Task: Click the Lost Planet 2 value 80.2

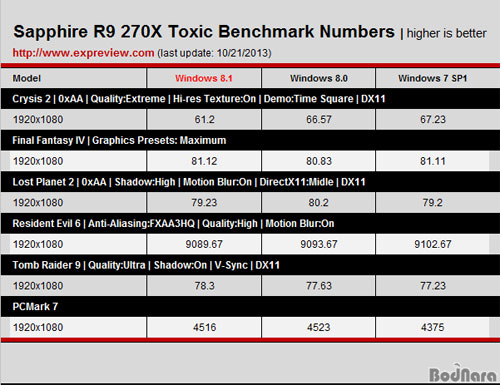Action: click(318, 202)
